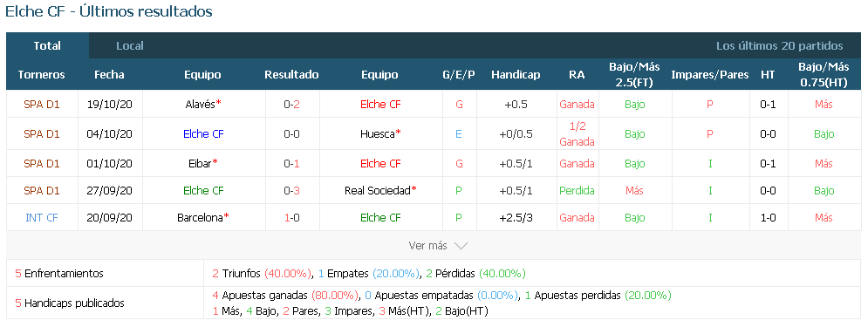The height and width of the screenshot is (327, 868).
Task: Select the Total tab
Action: coord(47,46)
